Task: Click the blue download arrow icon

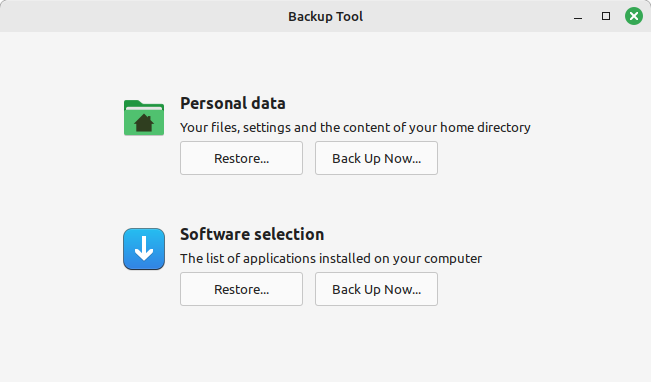Action: [144, 249]
